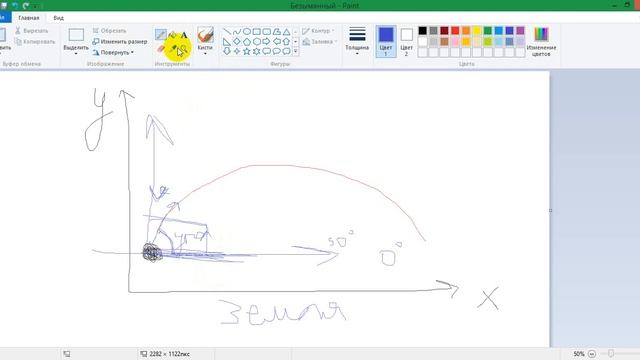Click the canvas right-edge resize handle
The width and height of the screenshot is (640, 360).
click(x=551, y=211)
